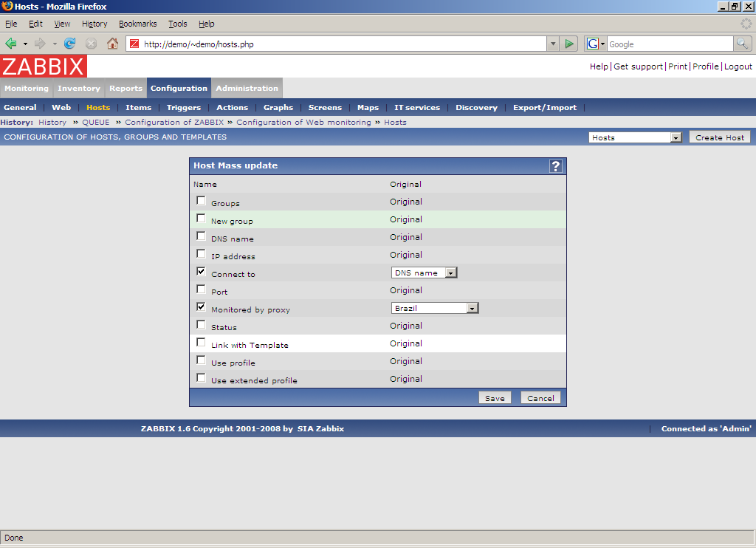Click the Stop loading icon
The image size is (756, 548).
point(91,44)
